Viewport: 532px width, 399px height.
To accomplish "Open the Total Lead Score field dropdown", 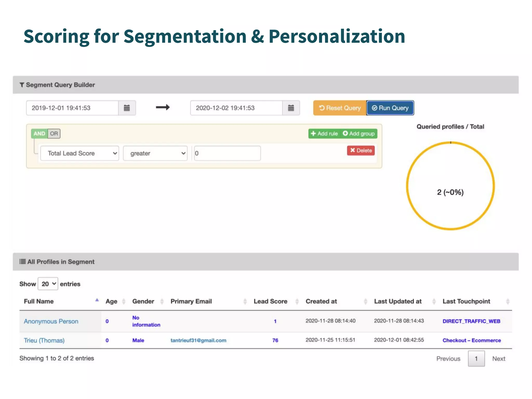I will 80,153.
